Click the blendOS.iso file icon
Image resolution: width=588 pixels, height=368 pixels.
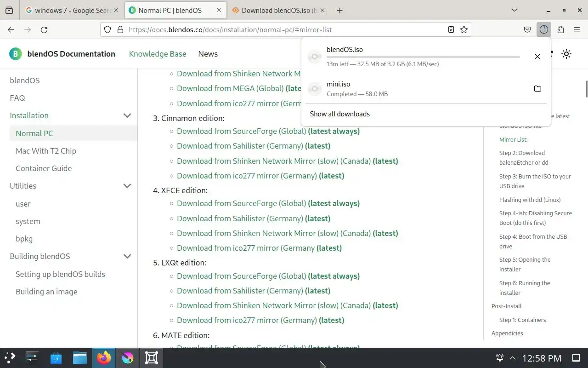(x=315, y=57)
